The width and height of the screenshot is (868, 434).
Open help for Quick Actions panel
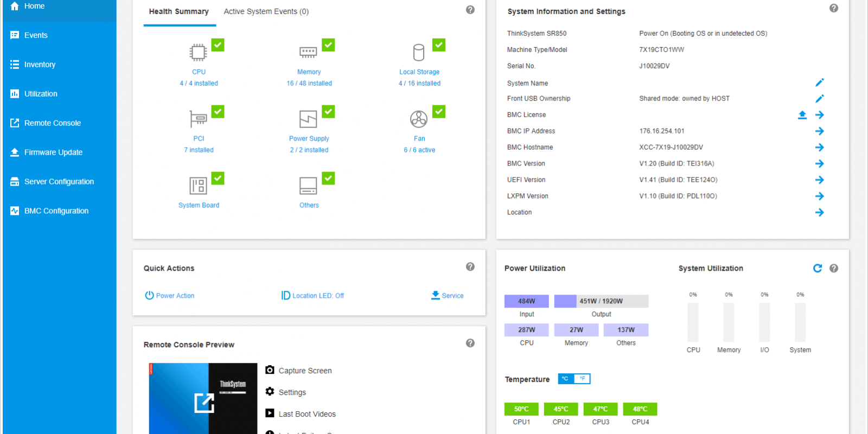(x=470, y=267)
